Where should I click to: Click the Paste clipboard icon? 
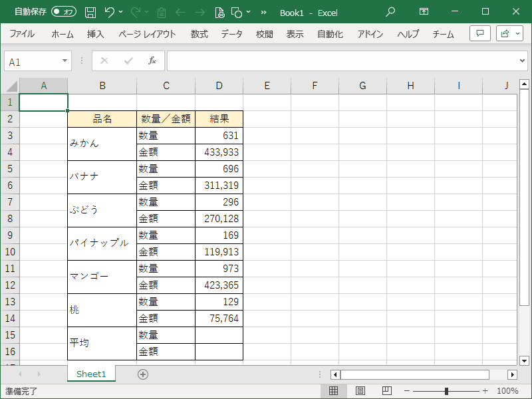[162, 13]
